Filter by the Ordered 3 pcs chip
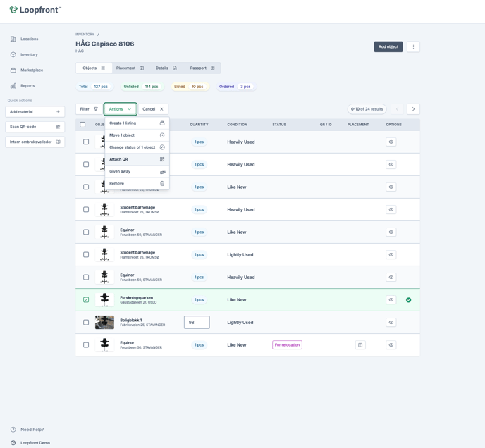This screenshot has width=485, height=448. point(236,87)
